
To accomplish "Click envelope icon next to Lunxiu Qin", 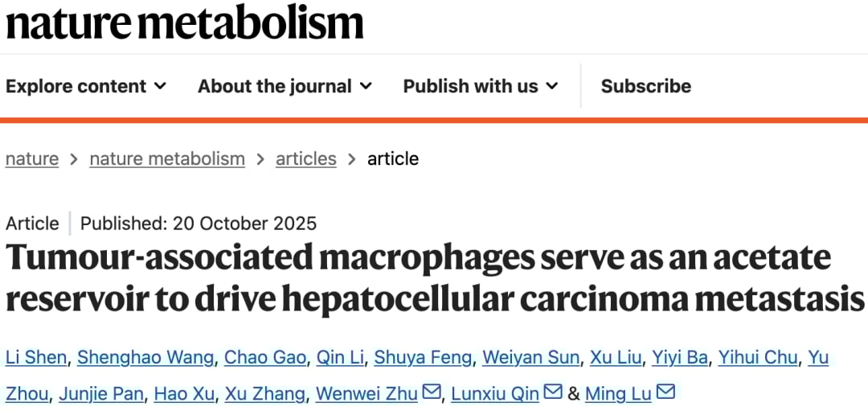I will [553, 393].
